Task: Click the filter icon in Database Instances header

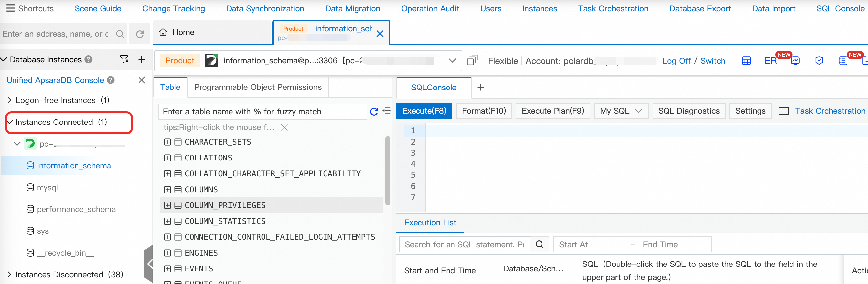Action: click(124, 60)
